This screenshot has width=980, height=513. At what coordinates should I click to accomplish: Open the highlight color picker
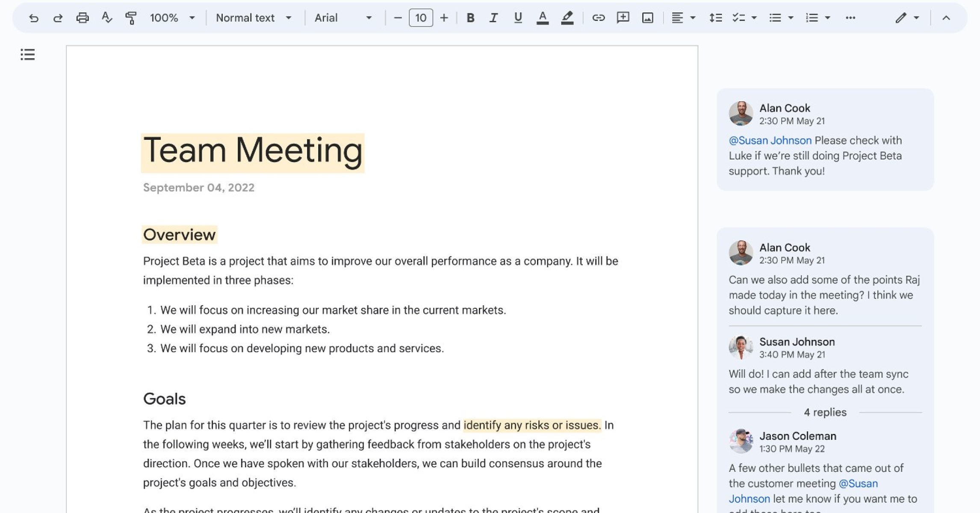[x=567, y=18]
